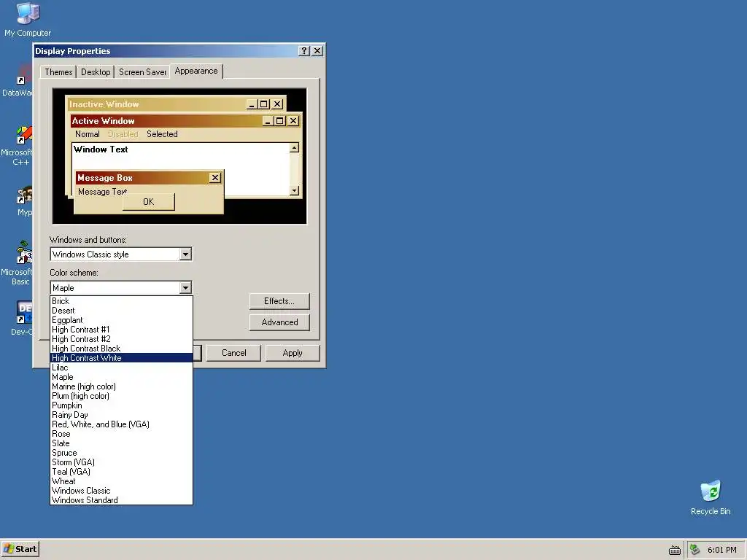Viewport: 747px width, 560px height.
Task: Click the Message Box preview title
Action: click(x=148, y=178)
